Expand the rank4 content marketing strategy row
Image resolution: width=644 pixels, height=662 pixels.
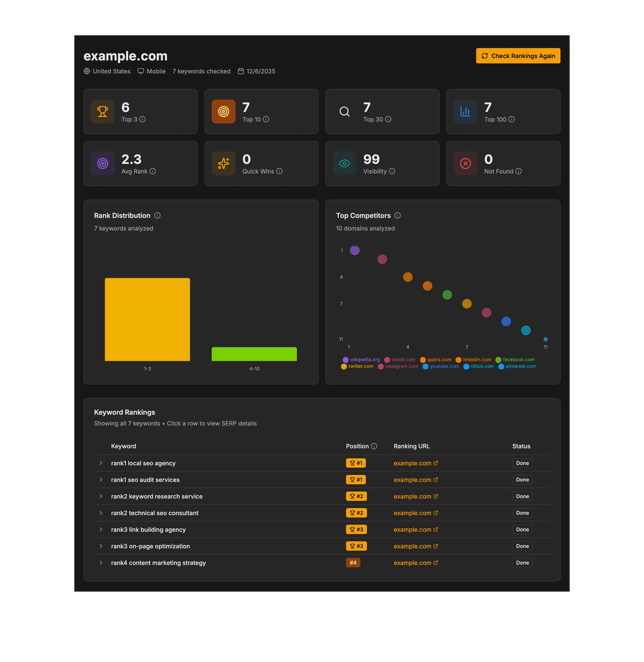100,563
